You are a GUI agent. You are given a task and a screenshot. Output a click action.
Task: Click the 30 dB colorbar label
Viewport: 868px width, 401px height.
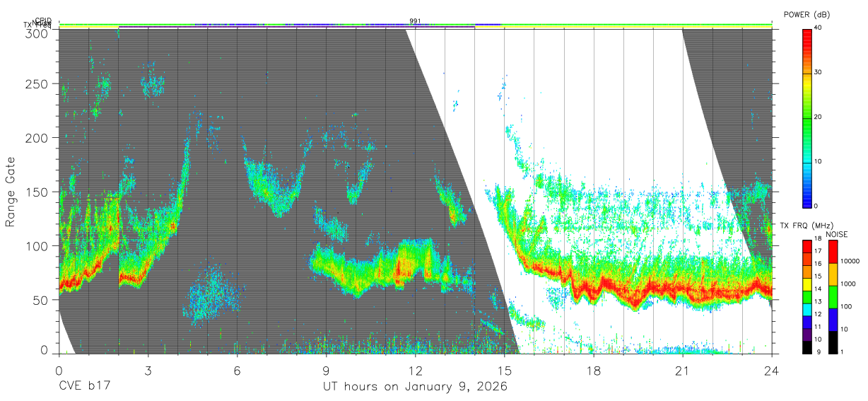pyautogui.click(x=819, y=72)
